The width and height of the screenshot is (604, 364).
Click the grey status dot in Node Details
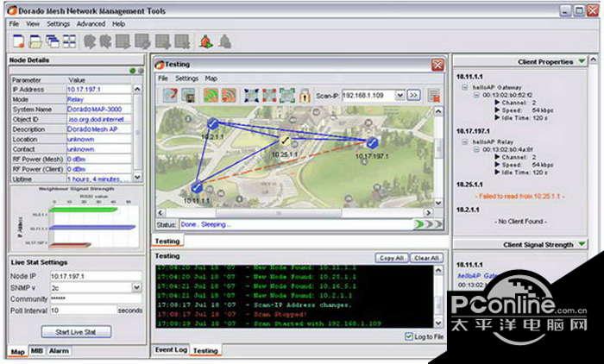click(141, 71)
